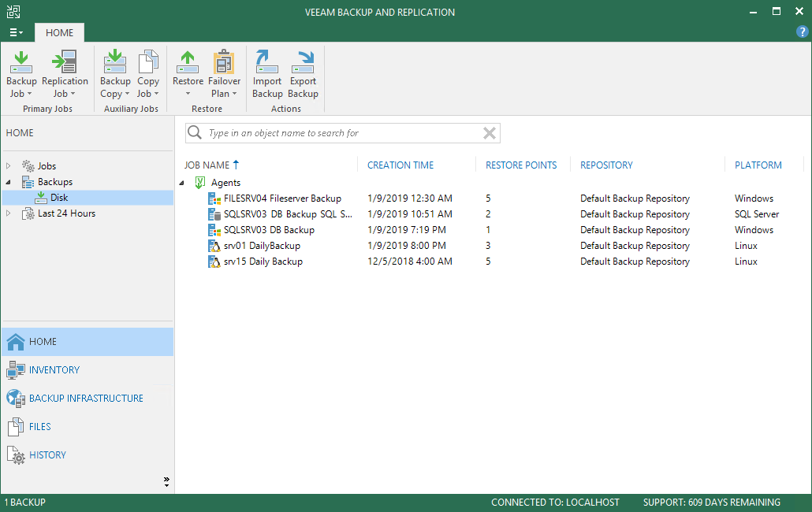The height and width of the screenshot is (512, 812).
Task: Select the srv15 Daily Backup job name
Action: pyautogui.click(x=263, y=262)
